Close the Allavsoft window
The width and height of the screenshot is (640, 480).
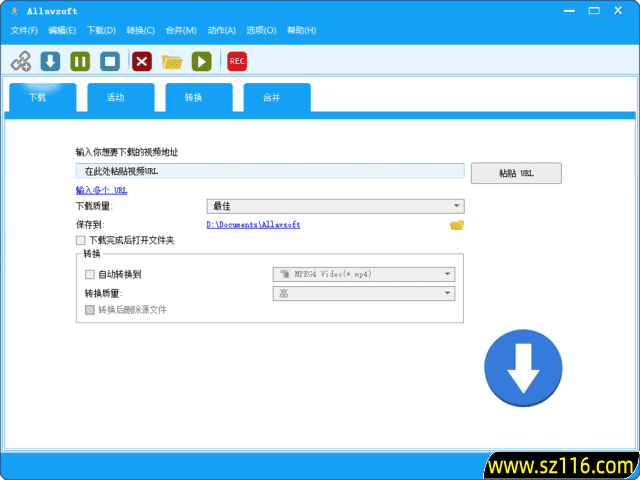point(618,11)
